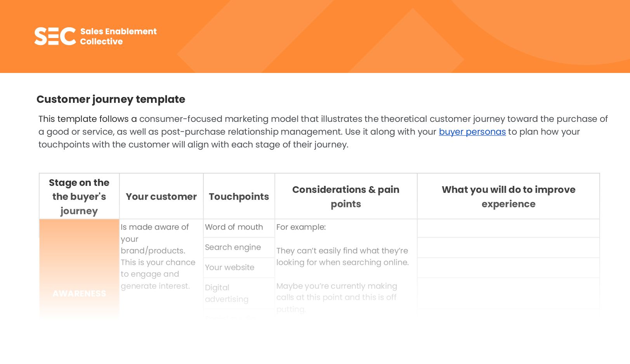Open the buyer personas link

472,132
